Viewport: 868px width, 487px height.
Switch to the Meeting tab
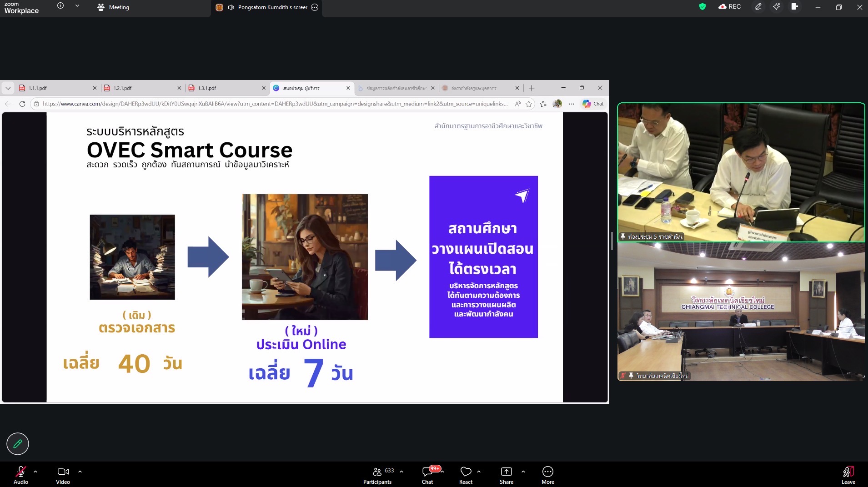point(114,7)
